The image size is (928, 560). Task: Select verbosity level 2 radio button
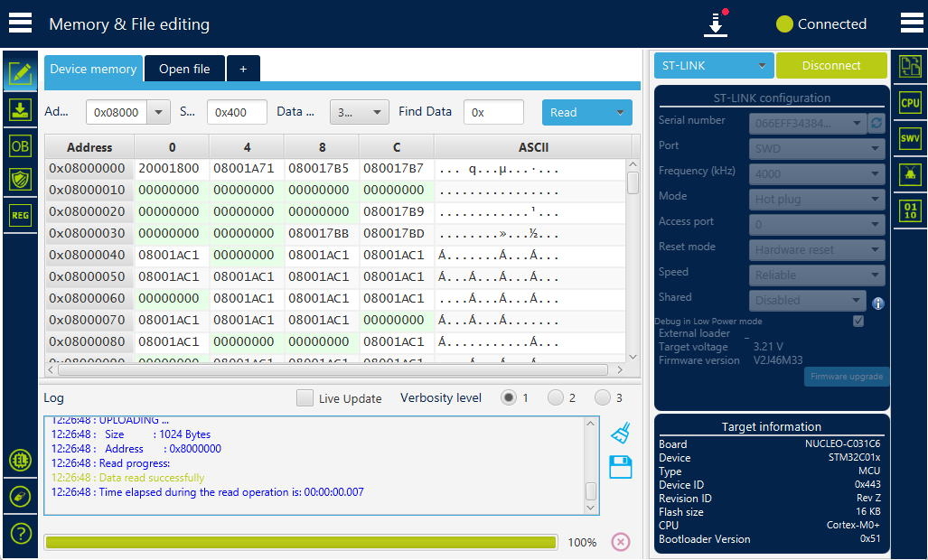coord(555,398)
